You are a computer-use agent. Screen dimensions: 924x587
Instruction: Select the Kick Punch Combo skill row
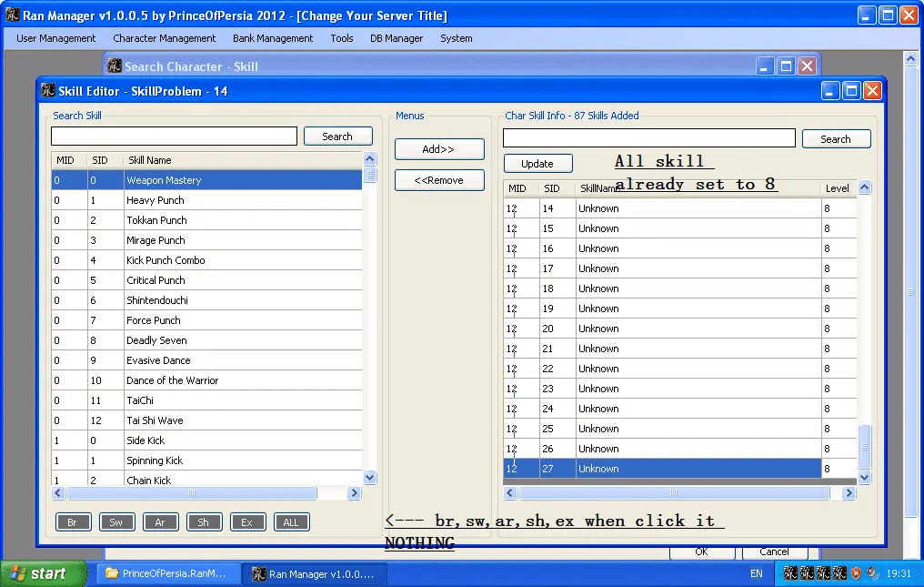[x=206, y=260]
